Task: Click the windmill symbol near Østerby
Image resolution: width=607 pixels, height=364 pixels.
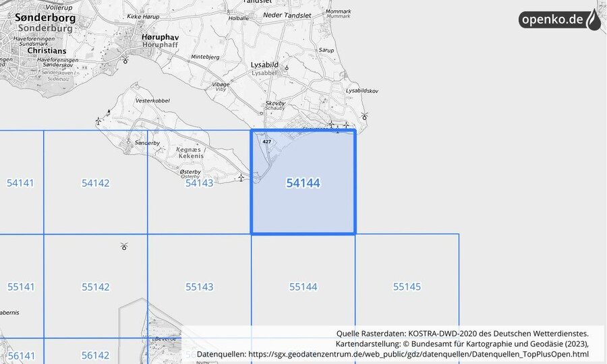Action: pyautogui.click(x=241, y=178)
